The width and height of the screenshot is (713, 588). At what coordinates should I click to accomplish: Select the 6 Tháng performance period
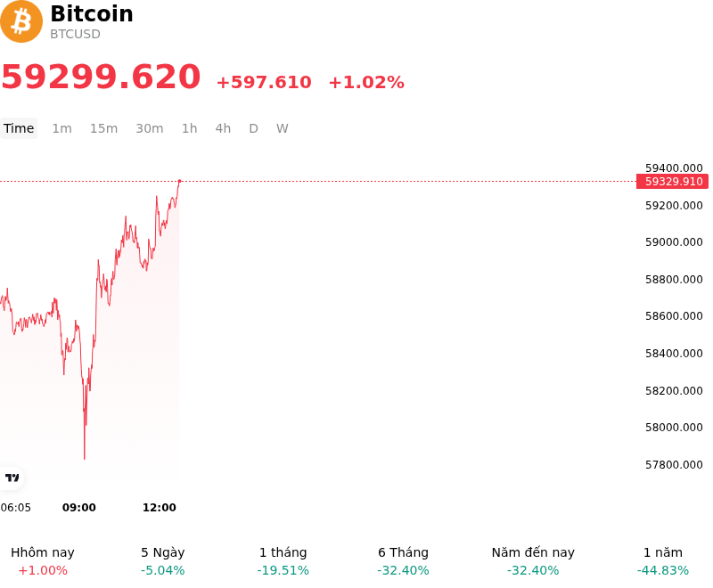tap(403, 561)
